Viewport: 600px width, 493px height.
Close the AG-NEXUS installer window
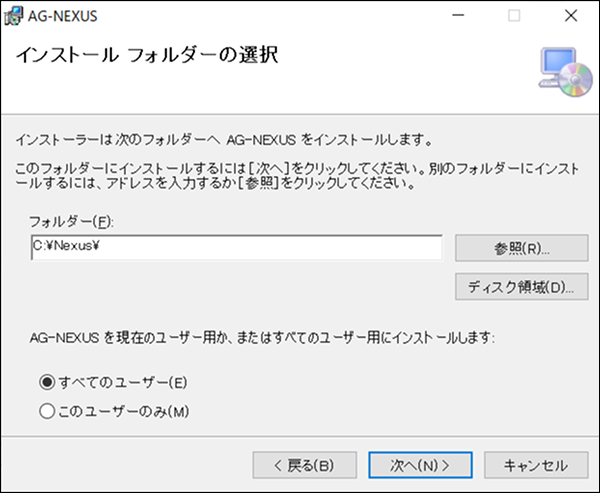571,16
